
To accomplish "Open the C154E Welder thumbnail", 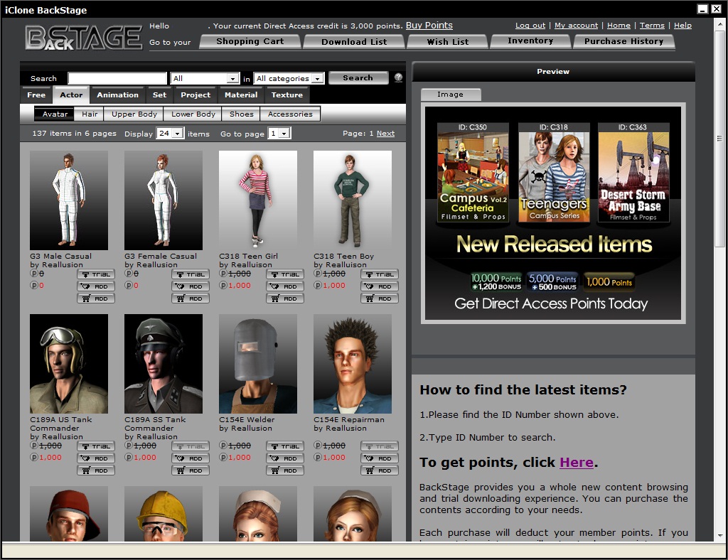I will (257, 364).
